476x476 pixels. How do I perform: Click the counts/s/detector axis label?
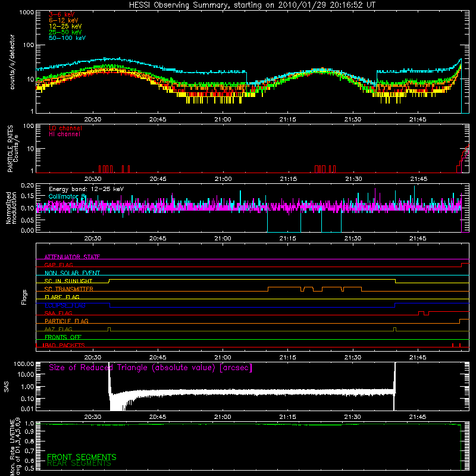[x=12, y=62]
